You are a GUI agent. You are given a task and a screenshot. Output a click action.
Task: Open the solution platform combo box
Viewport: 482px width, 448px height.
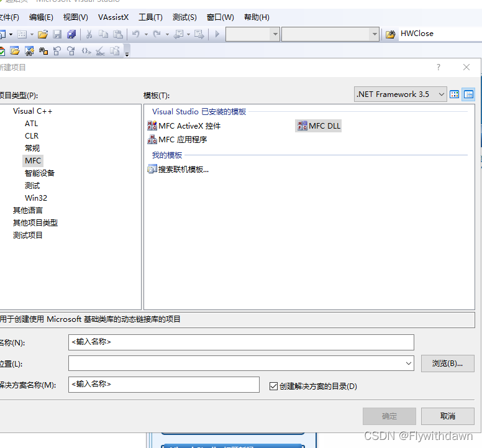[330, 34]
